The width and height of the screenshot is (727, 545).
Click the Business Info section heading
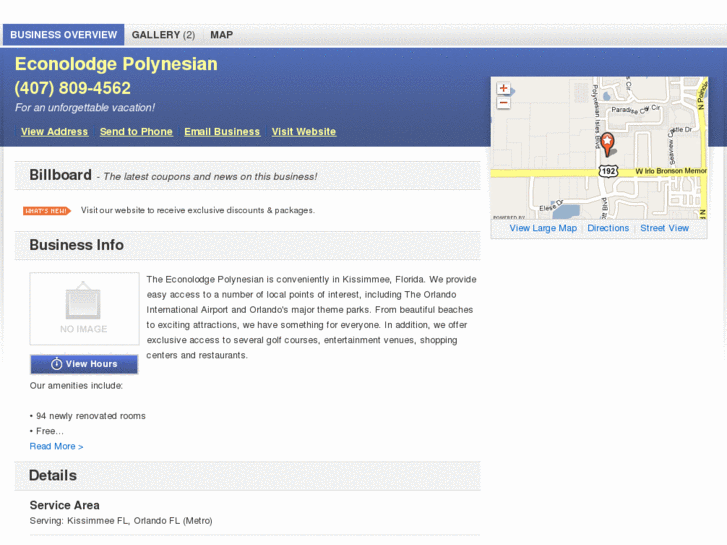pyautogui.click(x=77, y=245)
